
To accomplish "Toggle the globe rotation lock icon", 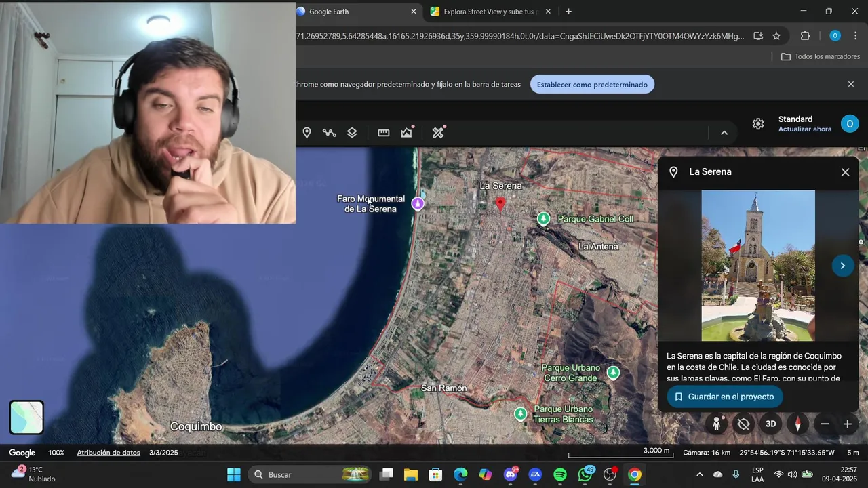I will click(x=744, y=424).
